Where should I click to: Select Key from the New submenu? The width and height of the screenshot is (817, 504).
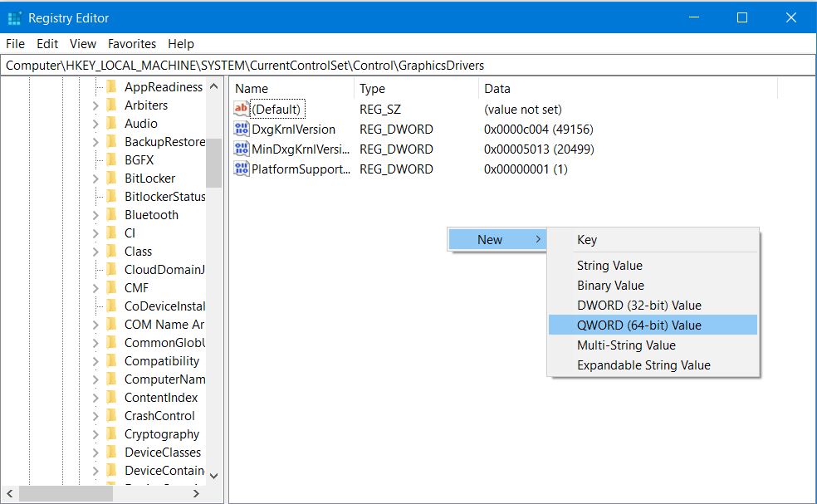[653, 240]
